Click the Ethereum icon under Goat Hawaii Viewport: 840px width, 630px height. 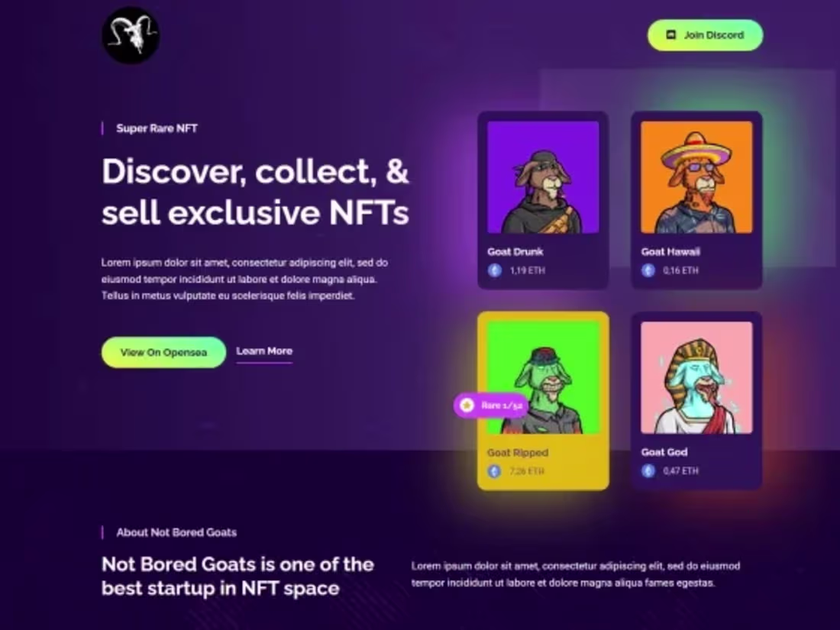click(648, 270)
